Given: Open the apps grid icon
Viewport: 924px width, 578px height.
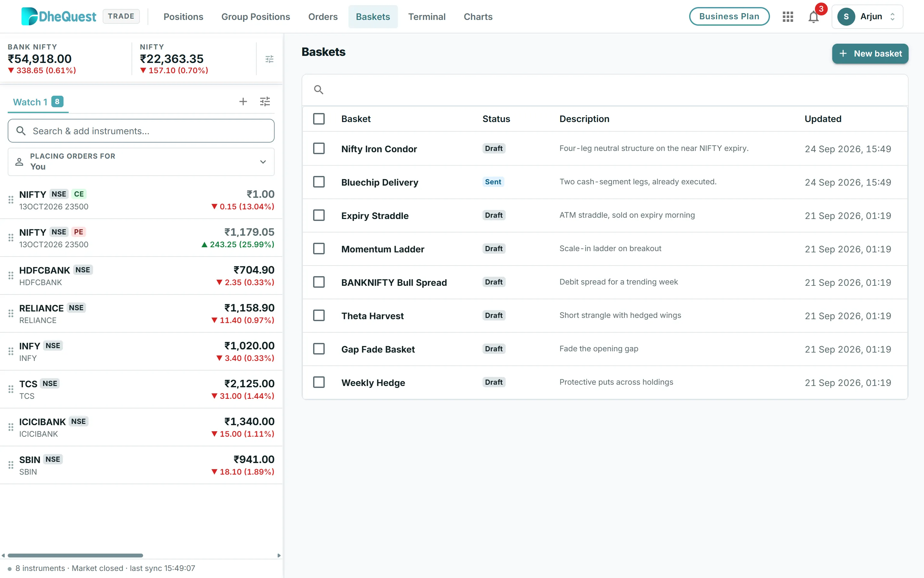Looking at the screenshot, I should [788, 16].
